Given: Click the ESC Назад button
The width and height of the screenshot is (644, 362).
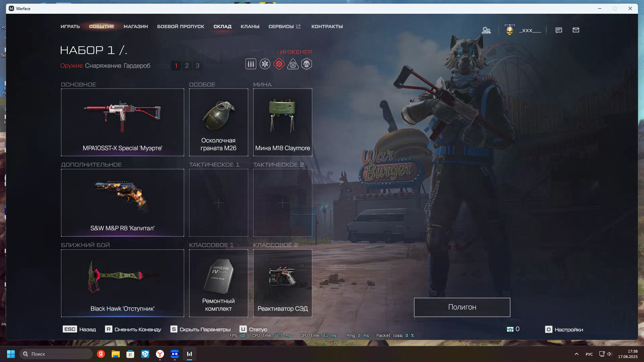Looking at the screenshot, I should pos(79,329).
